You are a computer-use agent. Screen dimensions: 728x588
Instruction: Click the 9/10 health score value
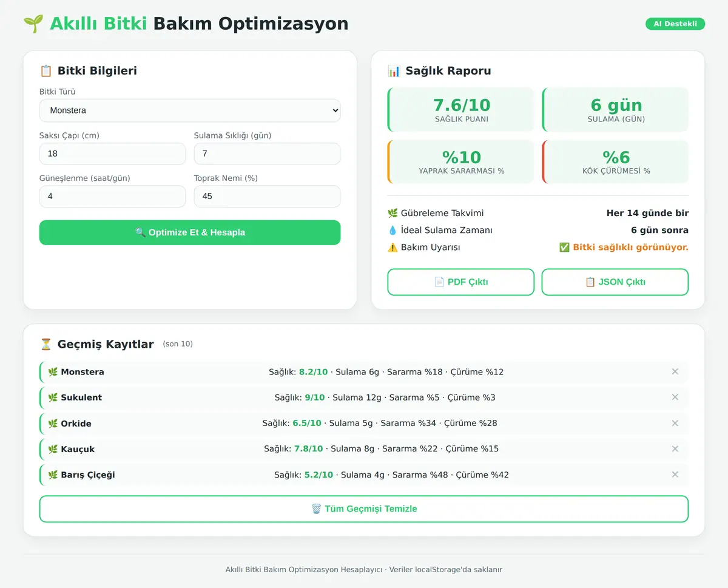tap(315, 397)
